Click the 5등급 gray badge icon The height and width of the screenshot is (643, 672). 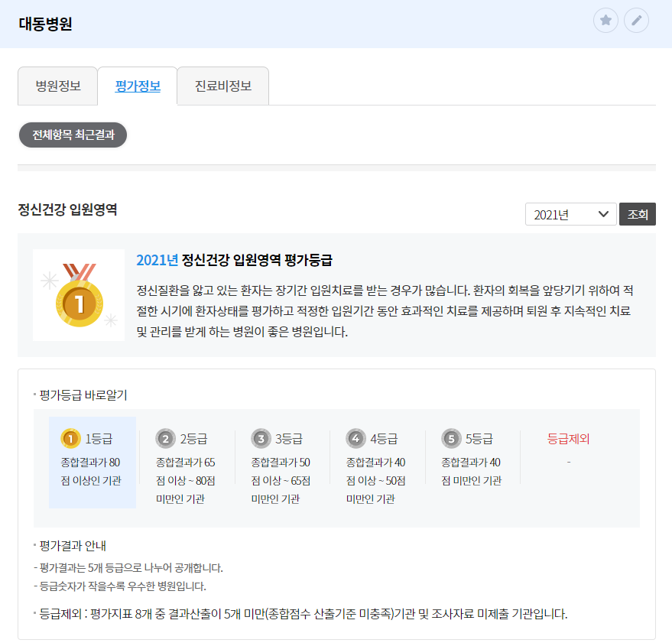pos(451,438)
